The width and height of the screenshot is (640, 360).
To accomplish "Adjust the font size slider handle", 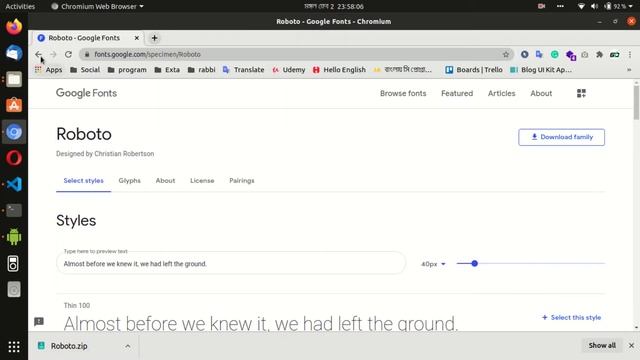I will pyautogui.click(x=474, y=264).
